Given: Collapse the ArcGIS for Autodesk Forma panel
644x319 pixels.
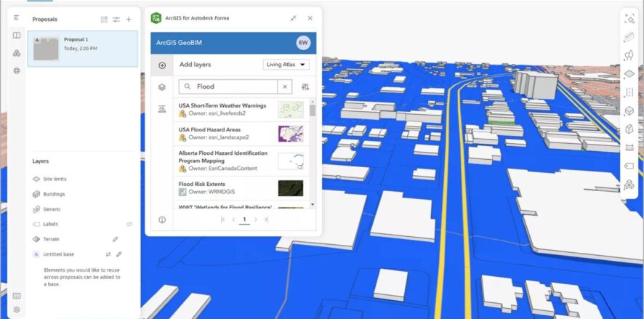Looking at the screenshot, I should (293, 18).
